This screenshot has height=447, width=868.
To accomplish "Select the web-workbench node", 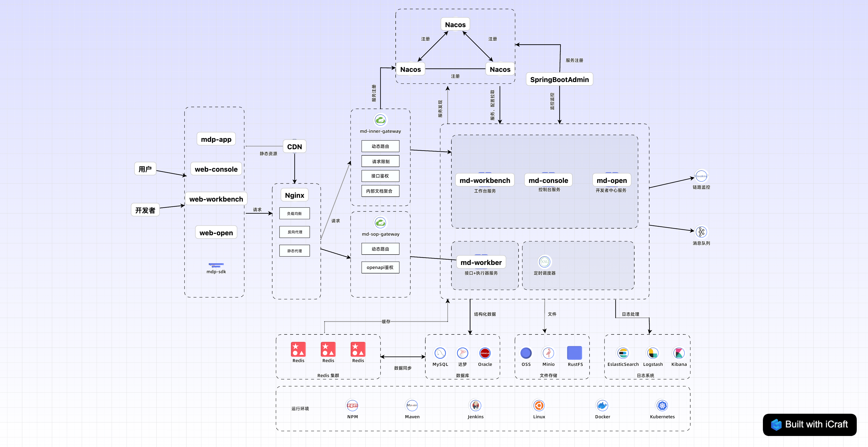I will click(x=216, y=199).
